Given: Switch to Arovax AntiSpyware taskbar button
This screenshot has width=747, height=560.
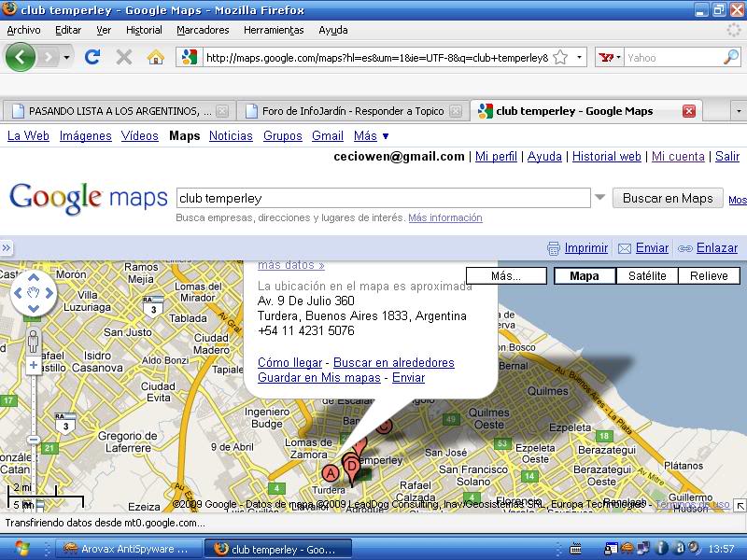Looking at the screenshot, I should point(128,549).
